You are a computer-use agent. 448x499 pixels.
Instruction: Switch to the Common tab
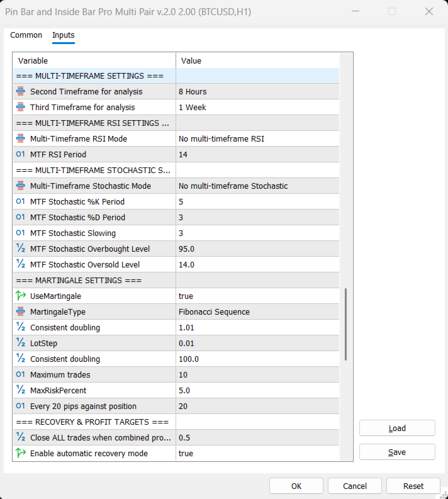[26, 35]
